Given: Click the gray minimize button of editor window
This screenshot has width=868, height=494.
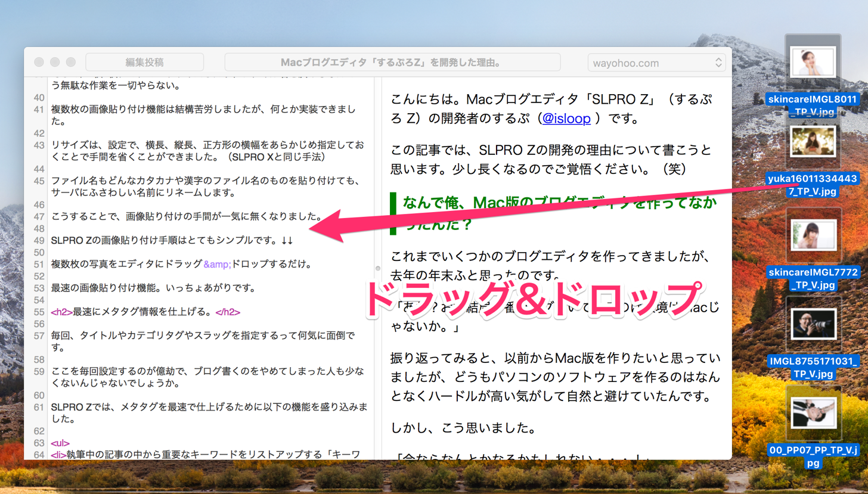Looking at the screenshot, I should [55, 62].
